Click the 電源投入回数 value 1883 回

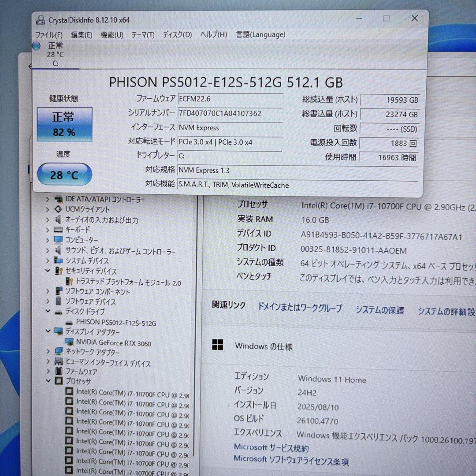click(x=390, y=143)
